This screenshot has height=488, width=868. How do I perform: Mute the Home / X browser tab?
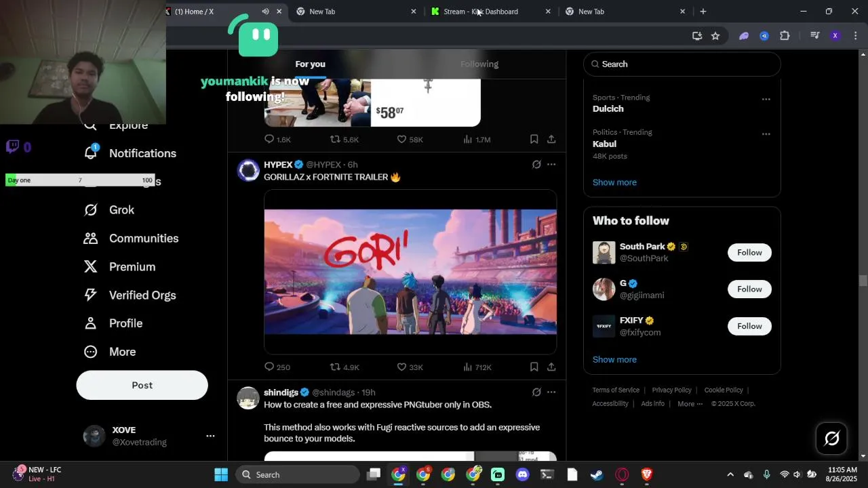(265, 12)
